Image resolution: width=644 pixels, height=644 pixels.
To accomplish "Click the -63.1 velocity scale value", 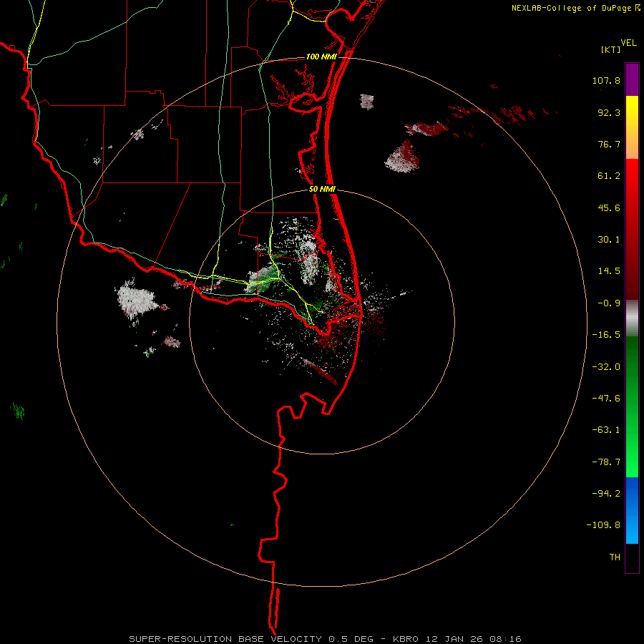I will pos(606,430).
